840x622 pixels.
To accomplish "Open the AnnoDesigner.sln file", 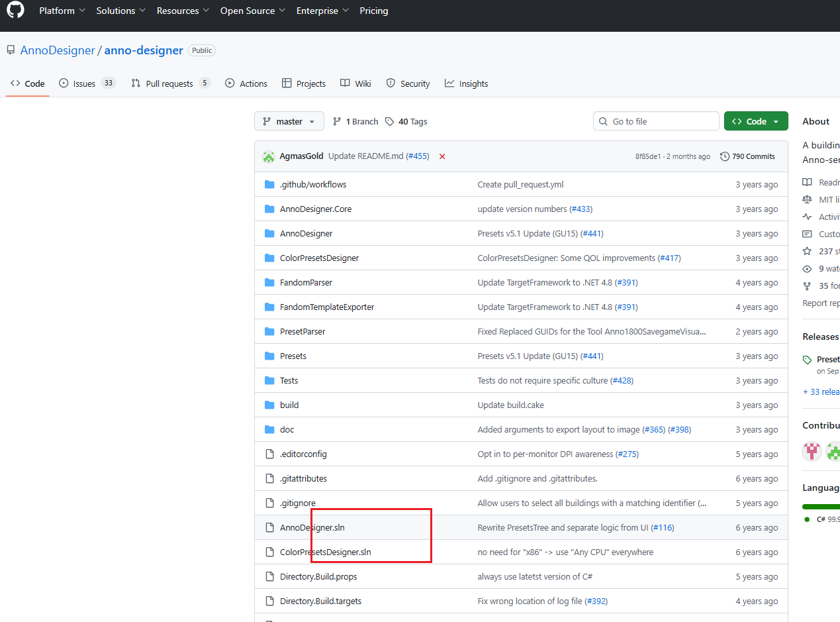I will coord(312,527).
